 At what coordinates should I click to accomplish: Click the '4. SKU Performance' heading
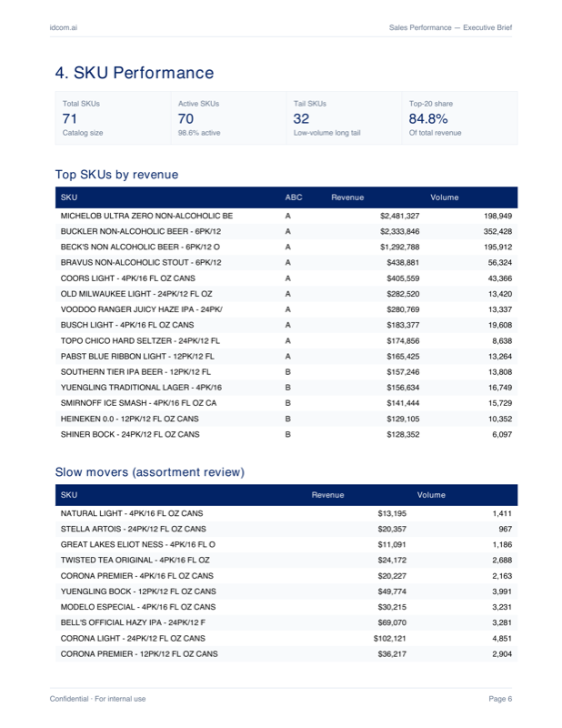coord(135,73)
